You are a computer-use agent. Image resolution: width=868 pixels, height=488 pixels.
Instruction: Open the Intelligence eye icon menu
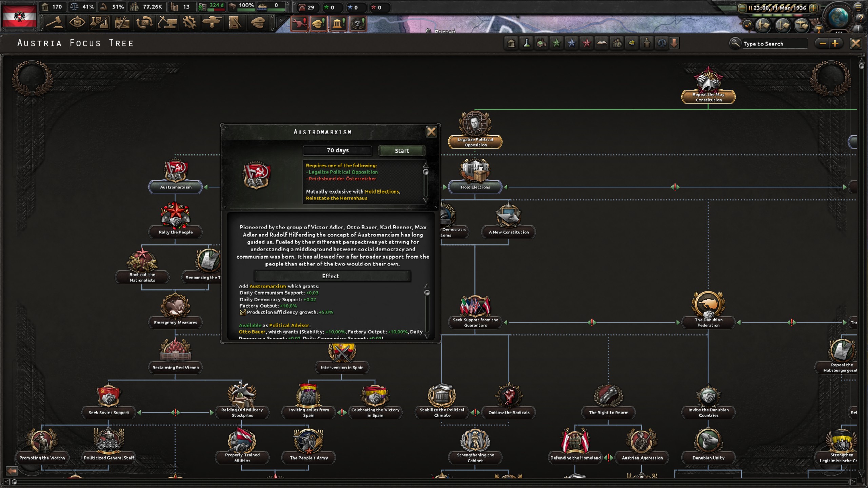(x=77, y=23)
